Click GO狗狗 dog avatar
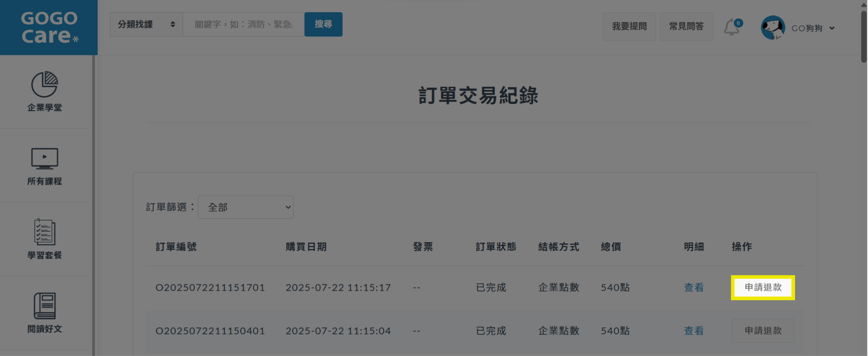Screen dimensions: 868x356 [x=773, y=28]
